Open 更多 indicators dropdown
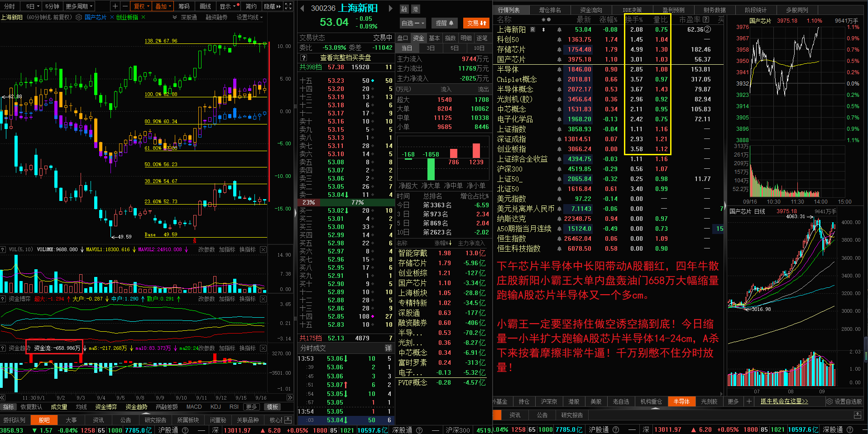868x434 pixels. coord(251,407)
